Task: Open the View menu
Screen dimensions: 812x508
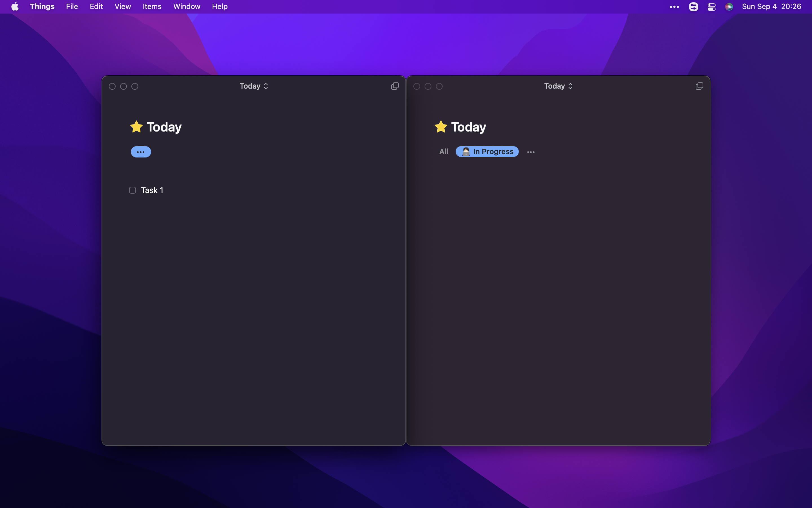Action: [122, 6]
